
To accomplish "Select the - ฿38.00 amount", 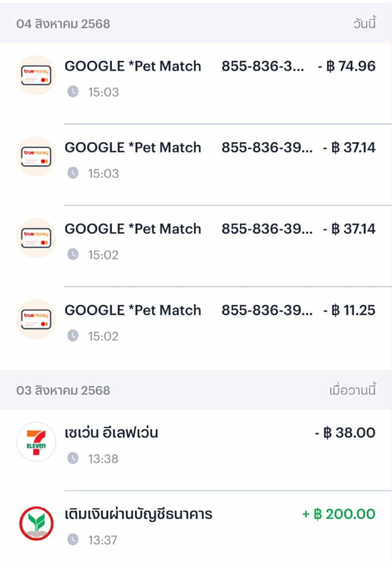I will pos(345,433).
